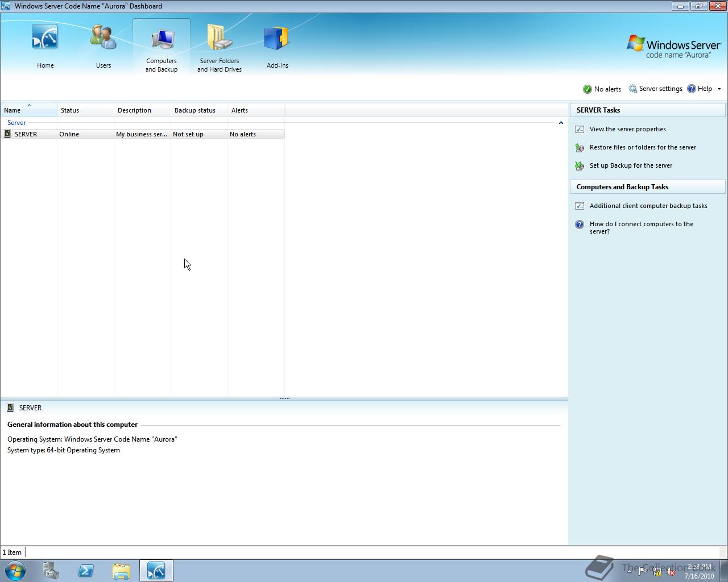Open Server settings
Viewport: 728px width, 582px height.
pyautogui.click(x=660, y=89)
